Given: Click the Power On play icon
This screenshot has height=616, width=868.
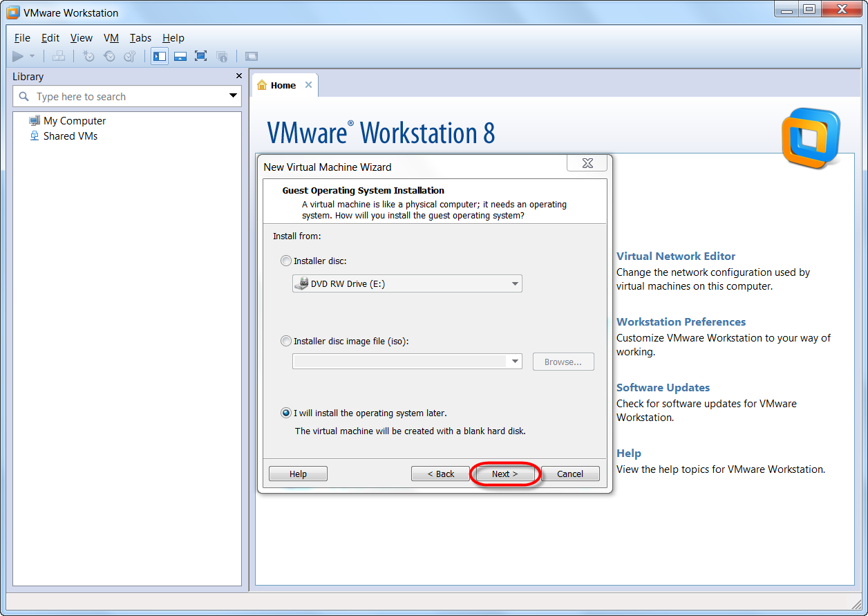Looking at the screenshot, I should (x=18, y=57).
